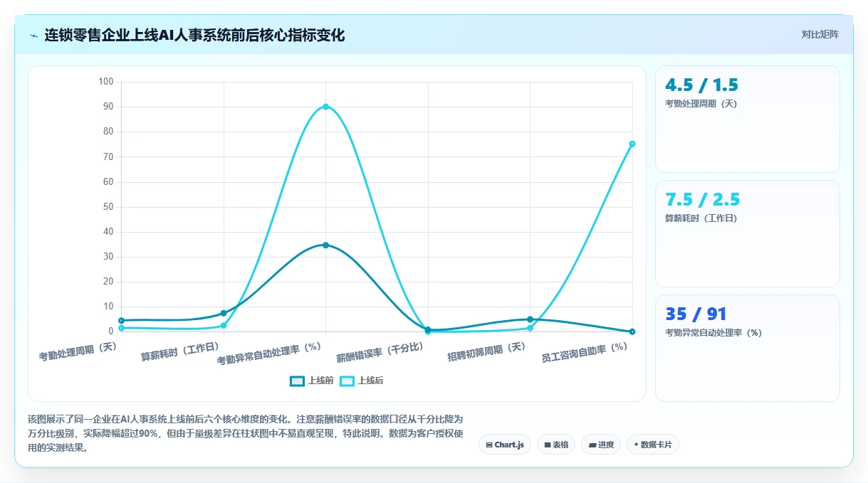This screenshot has width=868, height=483.
Task: Click the y-axis value 50
Action: click(109, 207)
